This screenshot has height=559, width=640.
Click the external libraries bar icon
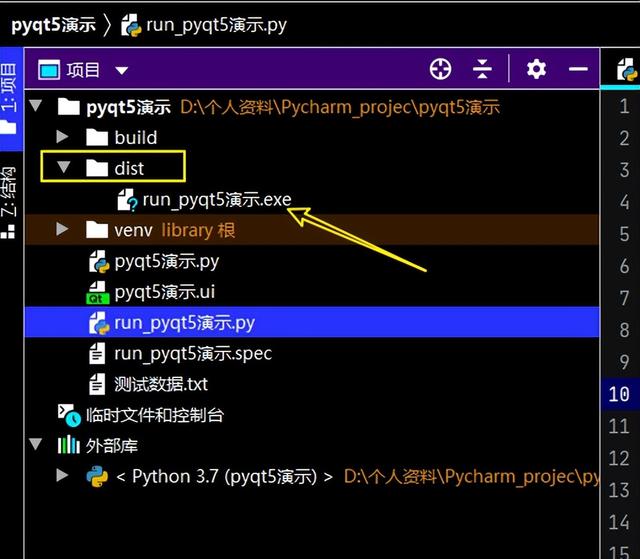click(69, 445)
